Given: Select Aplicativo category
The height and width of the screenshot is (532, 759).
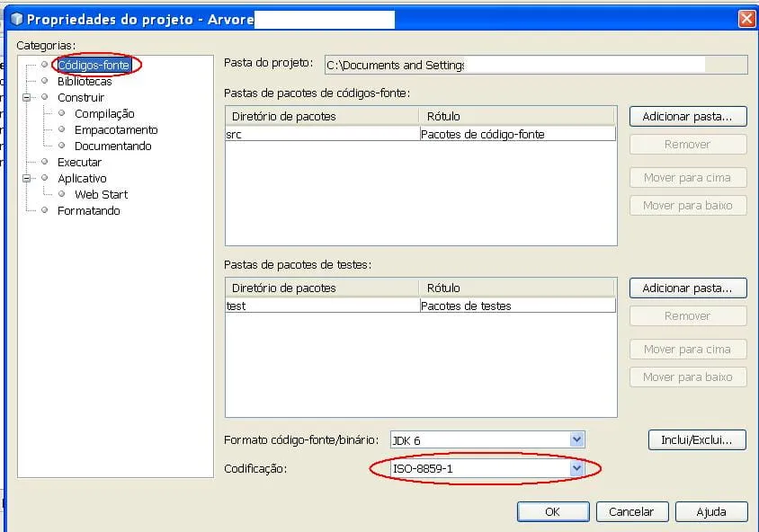Looking at the screenshot, I should click(x=82, y=178).
